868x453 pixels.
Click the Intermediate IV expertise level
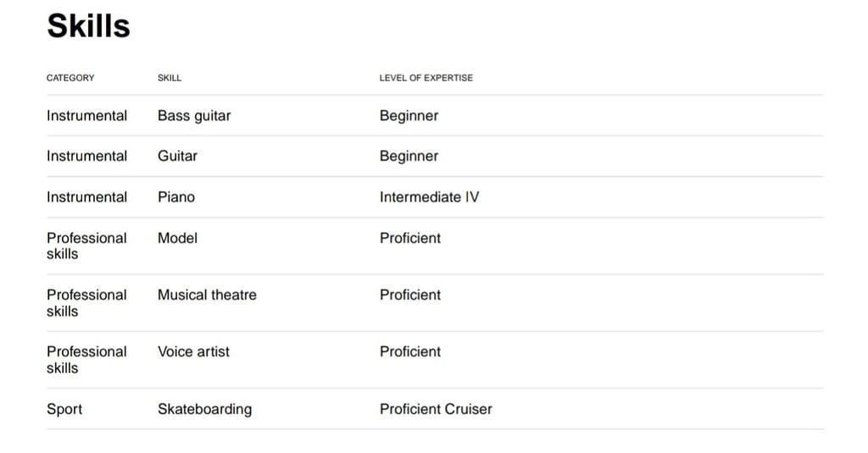430,197
